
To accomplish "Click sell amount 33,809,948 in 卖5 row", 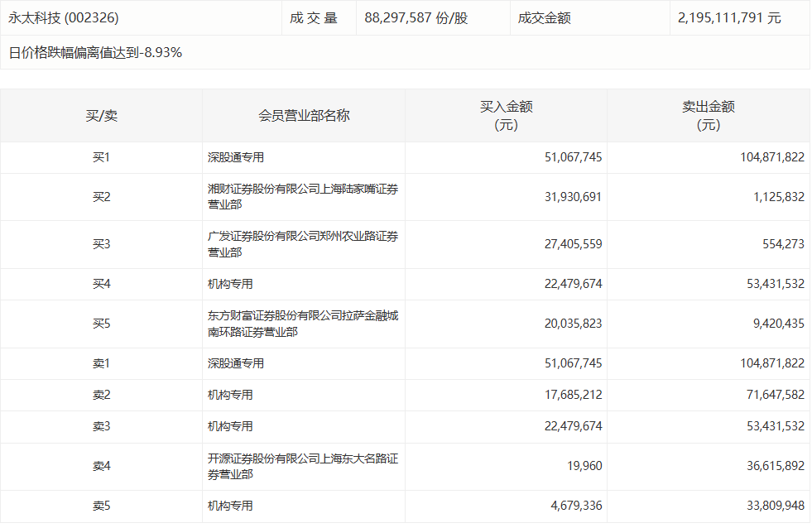I will pos(772,506).
